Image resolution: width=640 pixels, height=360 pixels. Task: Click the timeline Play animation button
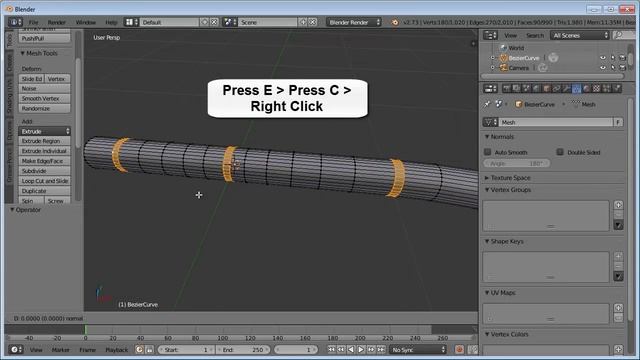[361, 349]
